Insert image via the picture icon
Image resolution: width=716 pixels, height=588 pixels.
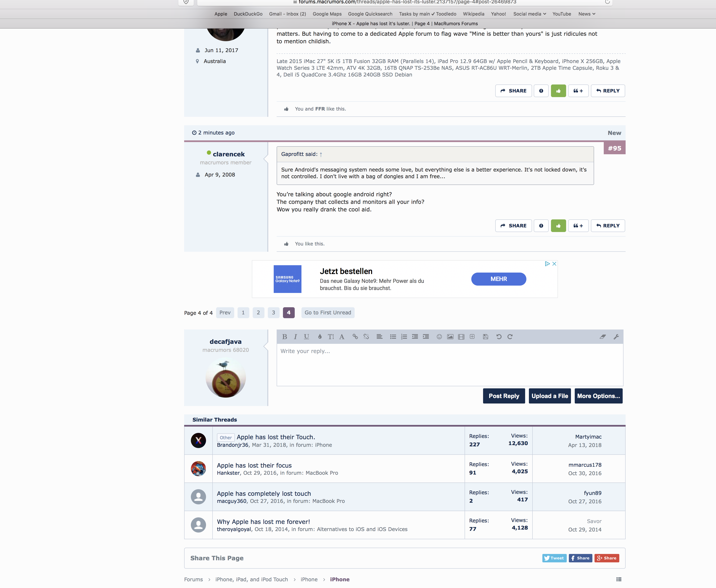click(450, 337)
